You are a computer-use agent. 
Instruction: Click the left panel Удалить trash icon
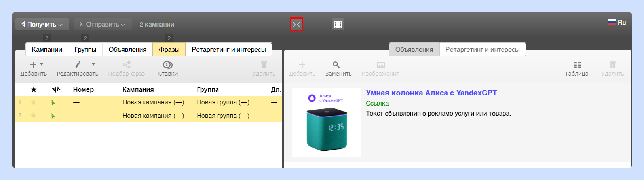[264, 64]
